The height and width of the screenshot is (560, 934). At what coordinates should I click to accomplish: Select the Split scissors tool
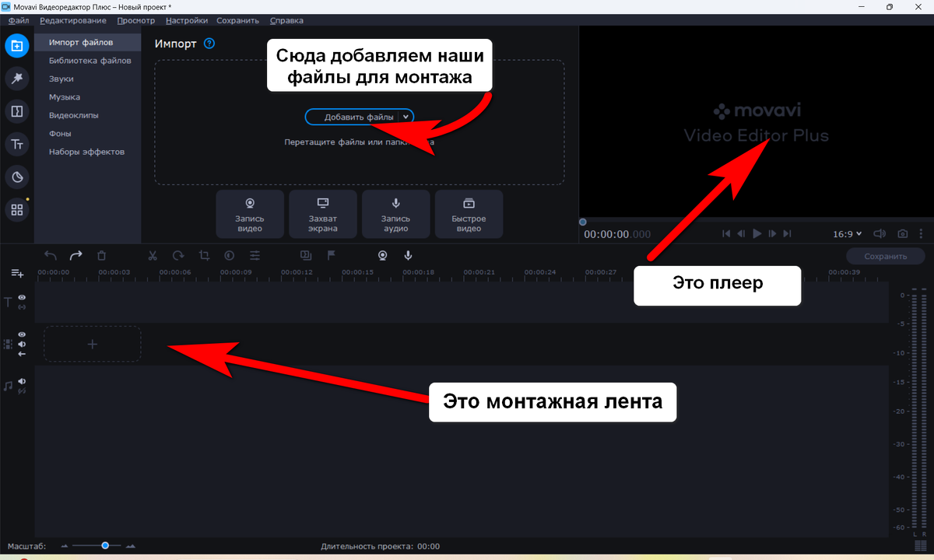153,255
